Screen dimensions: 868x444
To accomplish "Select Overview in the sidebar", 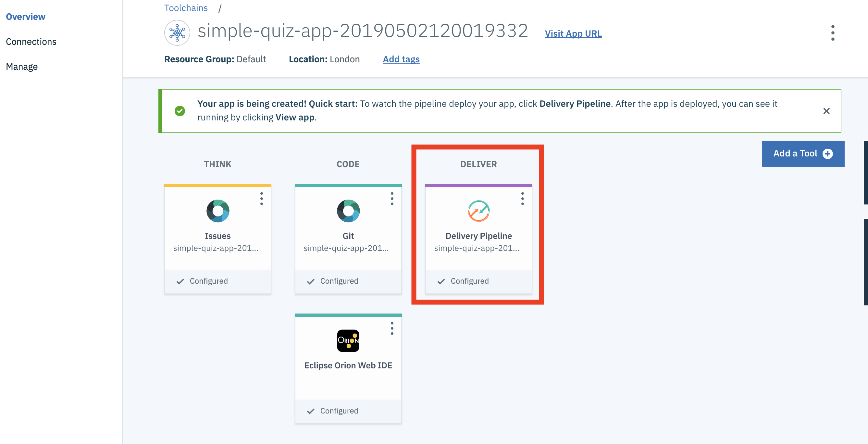I will click(26, 17).
